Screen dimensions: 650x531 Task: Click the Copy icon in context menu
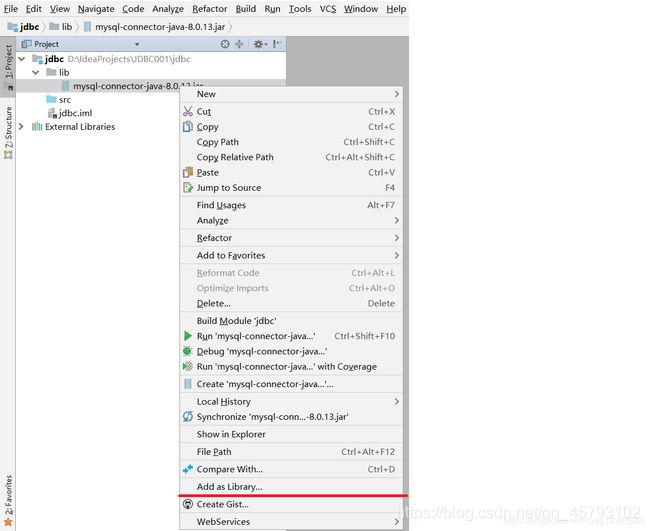(188, 127)
